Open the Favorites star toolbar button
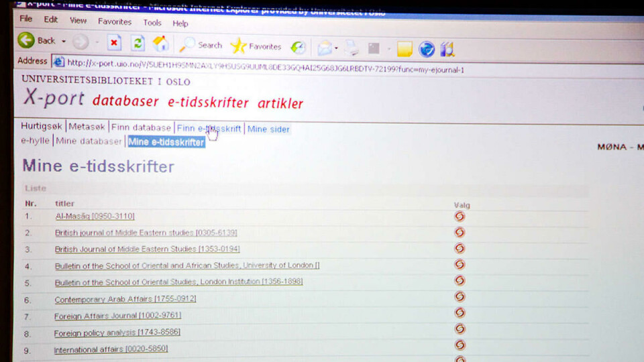 click(256, 46)
